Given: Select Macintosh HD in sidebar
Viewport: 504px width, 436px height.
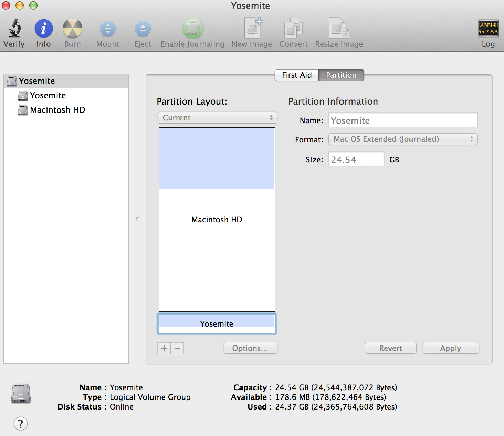Looking at the screenshot, I should 66,110.
